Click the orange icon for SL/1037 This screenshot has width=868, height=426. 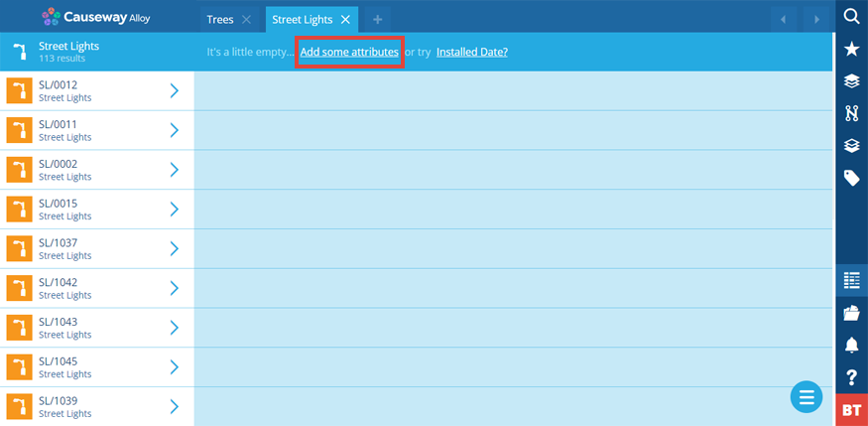pos(20,248)
